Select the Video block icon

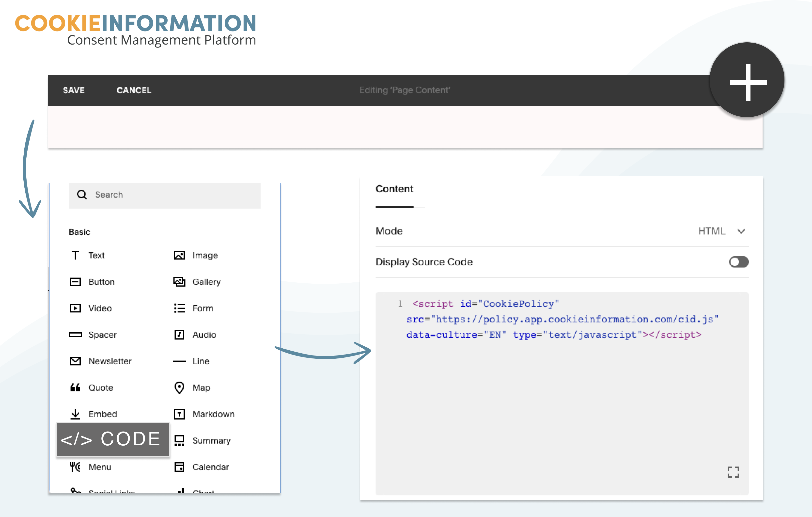pyautogui.click(x=75, y=308)
